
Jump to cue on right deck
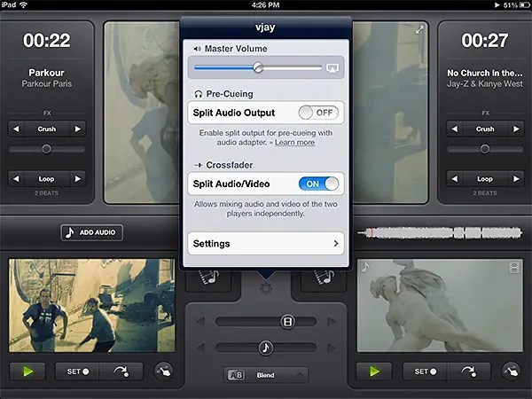pyautogui.click(x=468, y=372)
